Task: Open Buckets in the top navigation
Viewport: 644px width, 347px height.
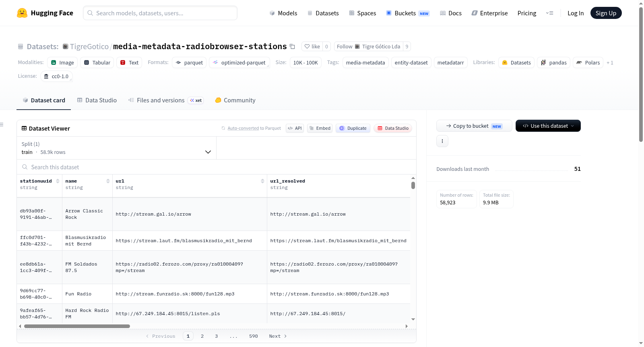Action: pyautogui.click(x=408, y=13)
